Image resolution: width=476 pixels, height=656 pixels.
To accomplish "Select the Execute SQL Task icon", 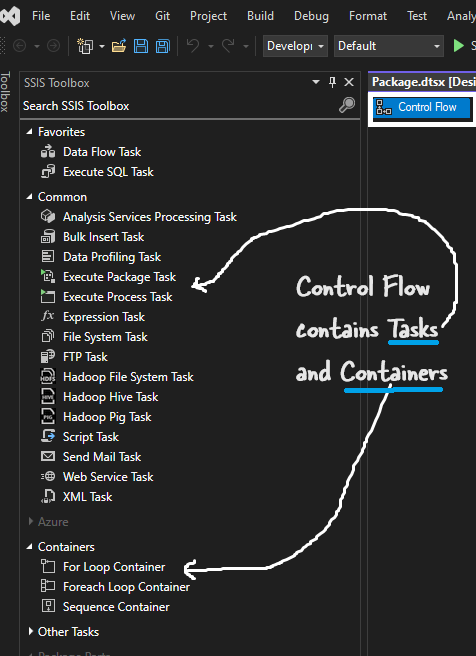I will [48, 172].
